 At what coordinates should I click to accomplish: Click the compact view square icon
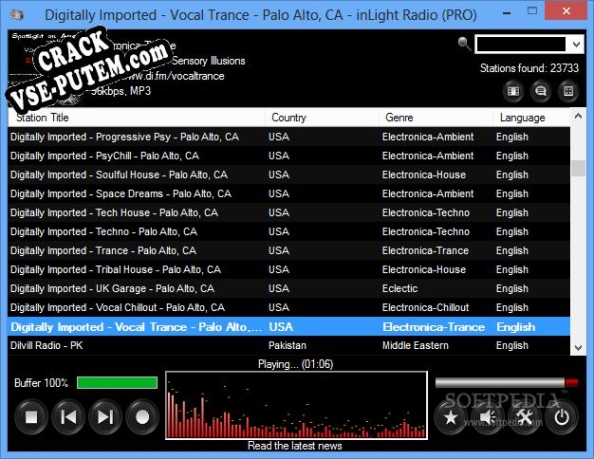[568, 91]
